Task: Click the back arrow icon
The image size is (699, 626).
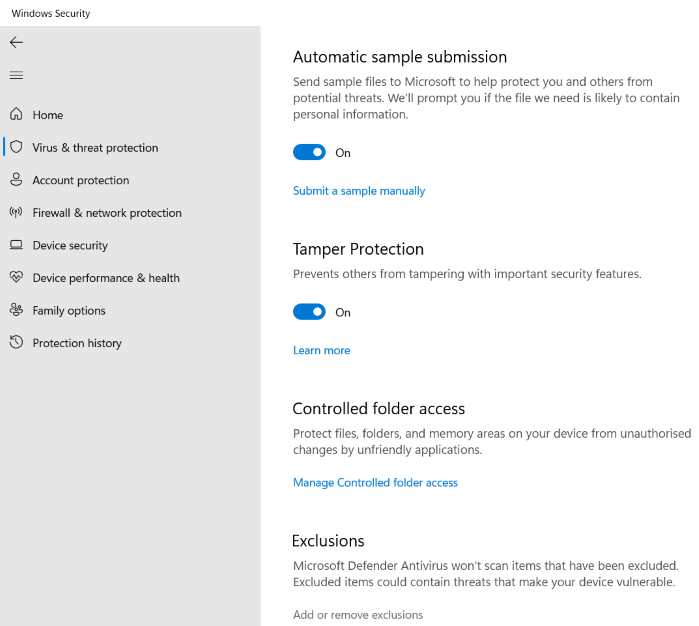Action: coord(16,42)
